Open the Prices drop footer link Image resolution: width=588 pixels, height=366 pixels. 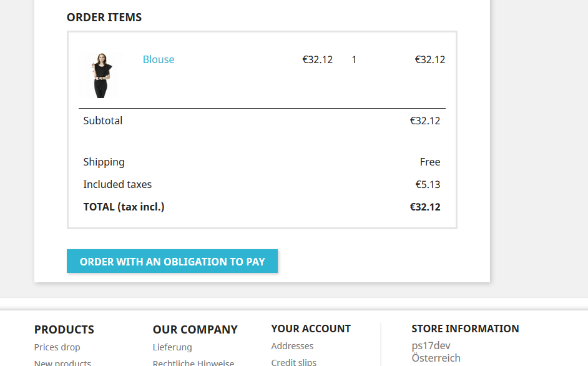point(57,347)
